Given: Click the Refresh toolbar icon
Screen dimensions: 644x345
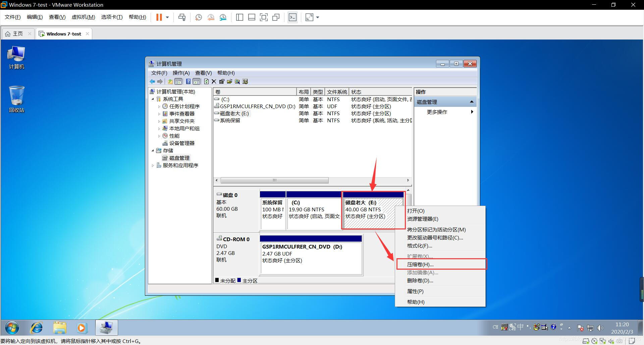Looking at the screenshot, I should (x=206, y=81).
